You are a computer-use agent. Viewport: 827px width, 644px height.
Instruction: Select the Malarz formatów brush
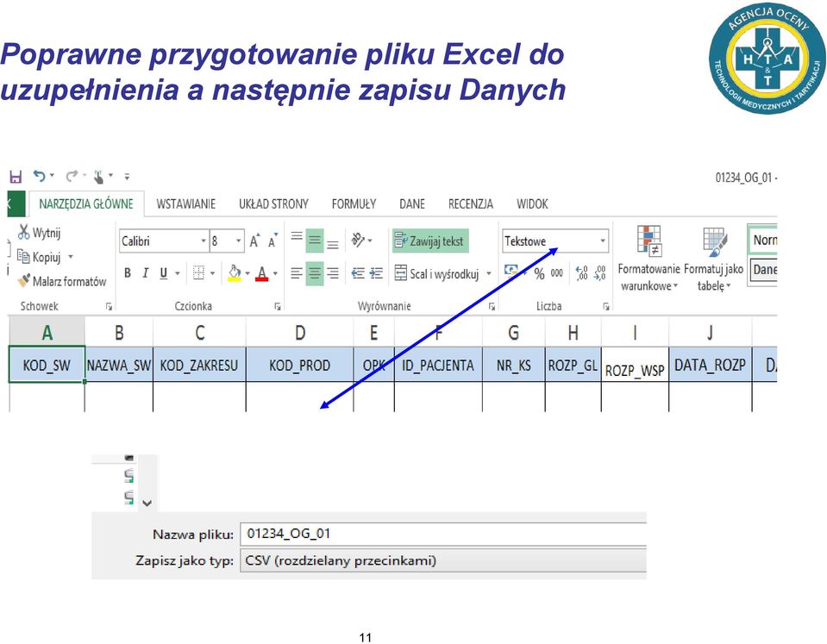point(24,280)
